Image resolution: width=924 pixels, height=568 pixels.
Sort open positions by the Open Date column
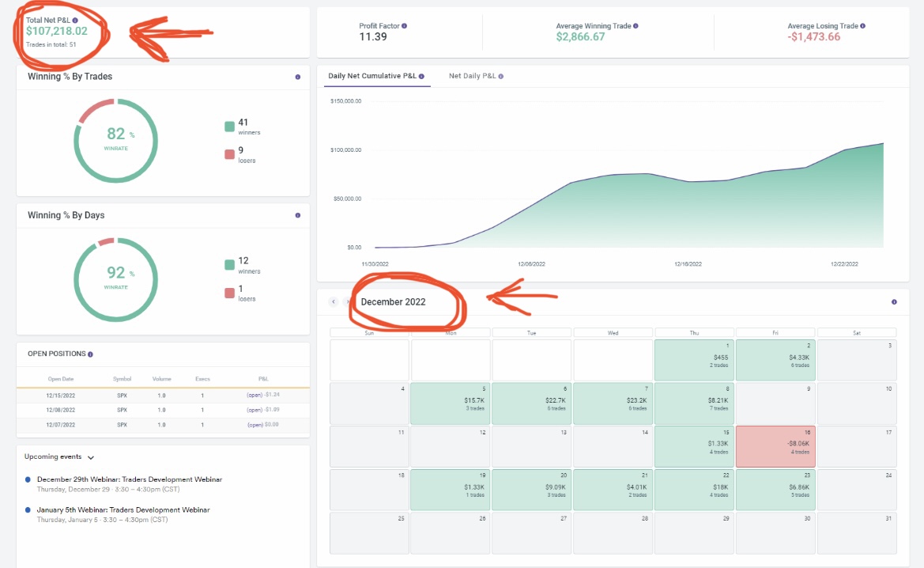point(61,379)
